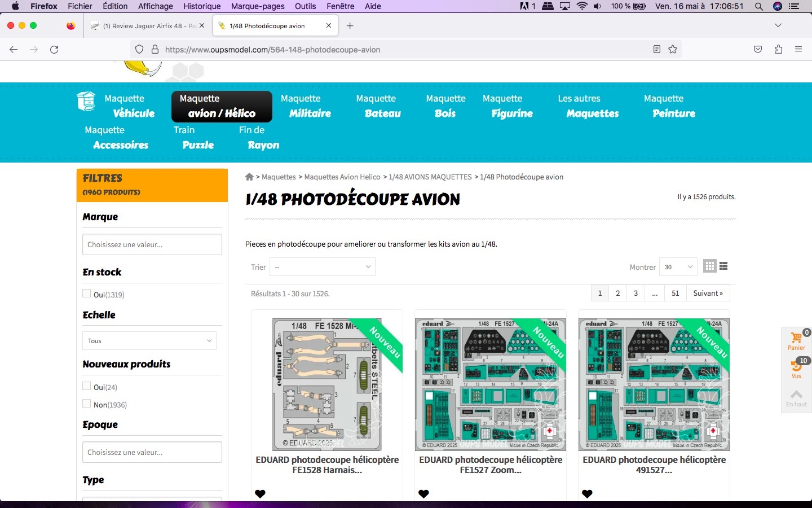Select Maquette Peinture category
This screenshot has width=812, height=508.
coord(669,106)
